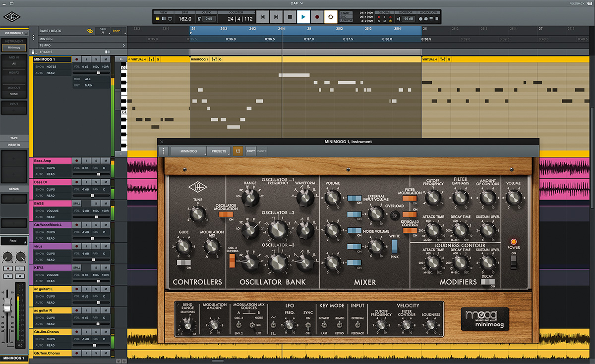The height and width of the screenshot is (364, 595).
Task: Click the track columns icon in Tracks header
Action: [x=108, y=52]
